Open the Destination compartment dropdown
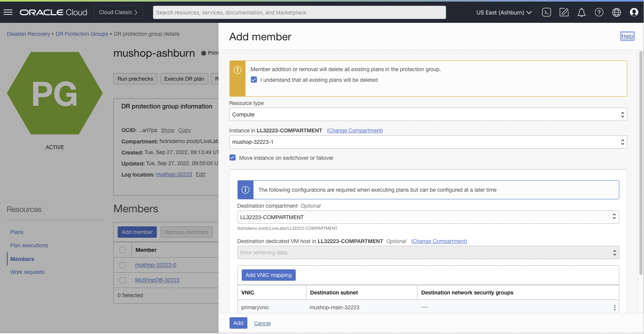This screenshot has width=644, height=334. 428,217
